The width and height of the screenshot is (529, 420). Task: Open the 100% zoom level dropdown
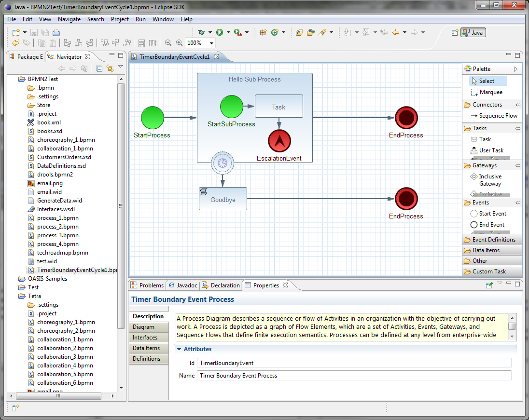pos(211,43)
